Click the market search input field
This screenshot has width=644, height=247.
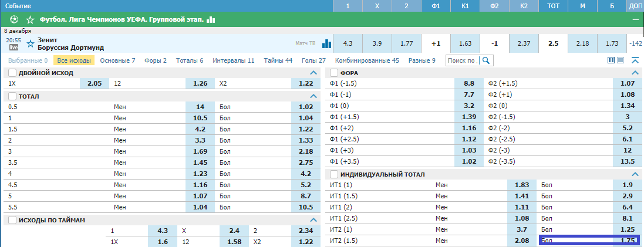point(463,61)
